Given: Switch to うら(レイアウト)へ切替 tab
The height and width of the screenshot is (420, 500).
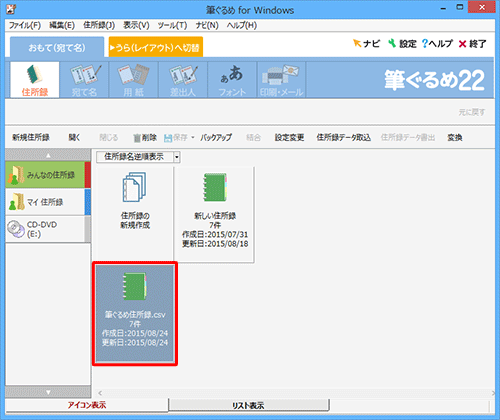Looking at the screenshot, I should click(x=156, y=48).
